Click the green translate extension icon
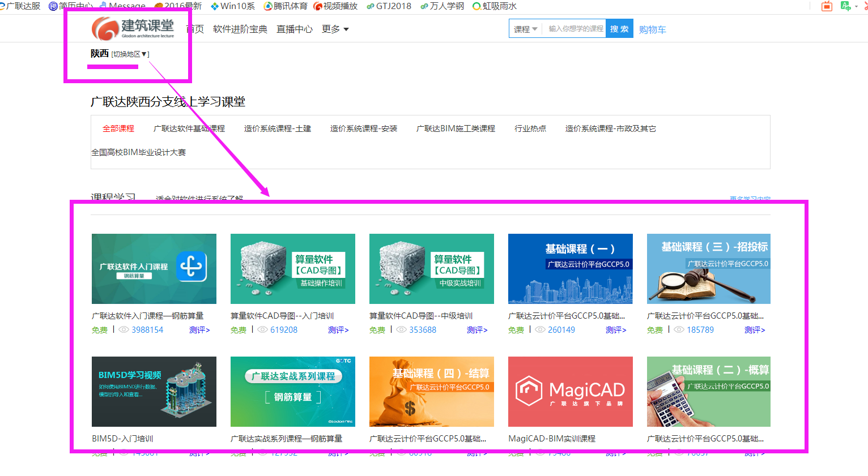This screenshot has height=476, width=868. 846,6
